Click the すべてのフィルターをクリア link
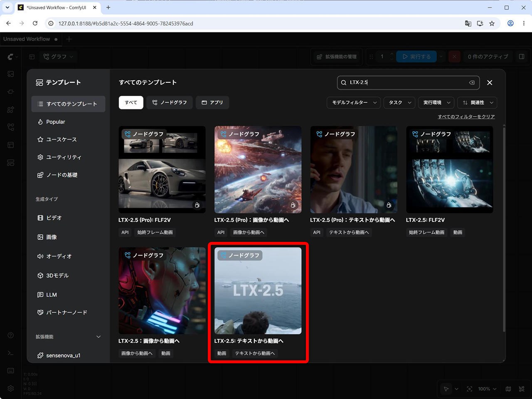The width and height of the screenshot is (532, 399). point(466,117)
